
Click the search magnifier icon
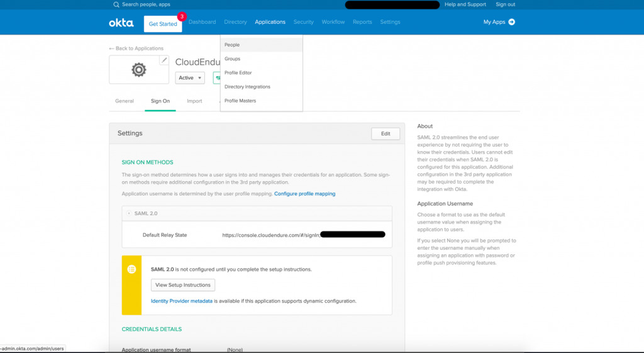tap(116, 4)
